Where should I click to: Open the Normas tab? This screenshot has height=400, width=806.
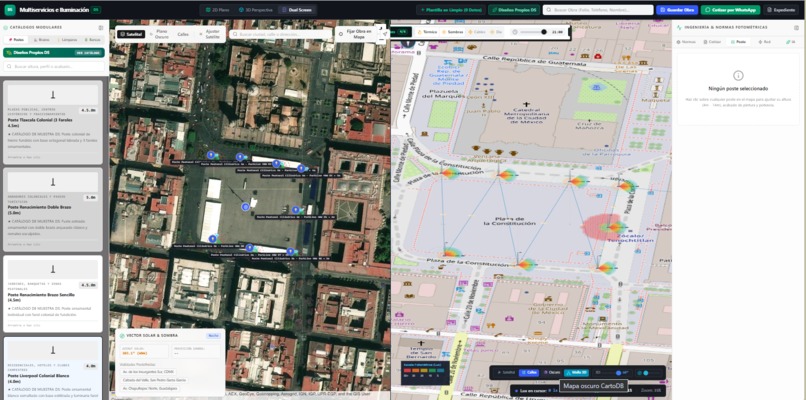[x=686, y=42]
